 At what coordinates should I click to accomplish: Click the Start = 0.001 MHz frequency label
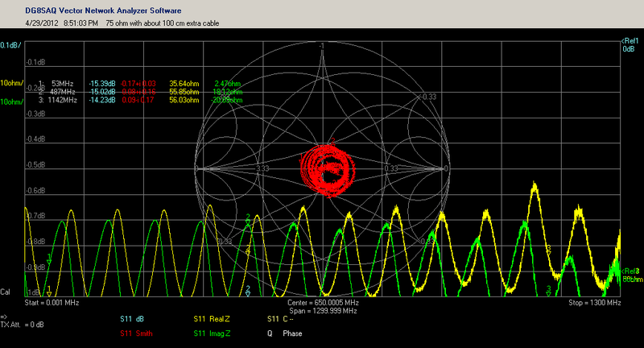coord(54,303)
